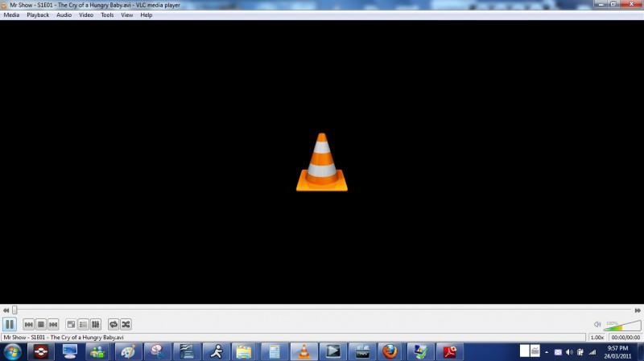This screenshot has height=361, width=644.
Task: Click the 1.00x playback speed indicator
Action: pos(597,337)
